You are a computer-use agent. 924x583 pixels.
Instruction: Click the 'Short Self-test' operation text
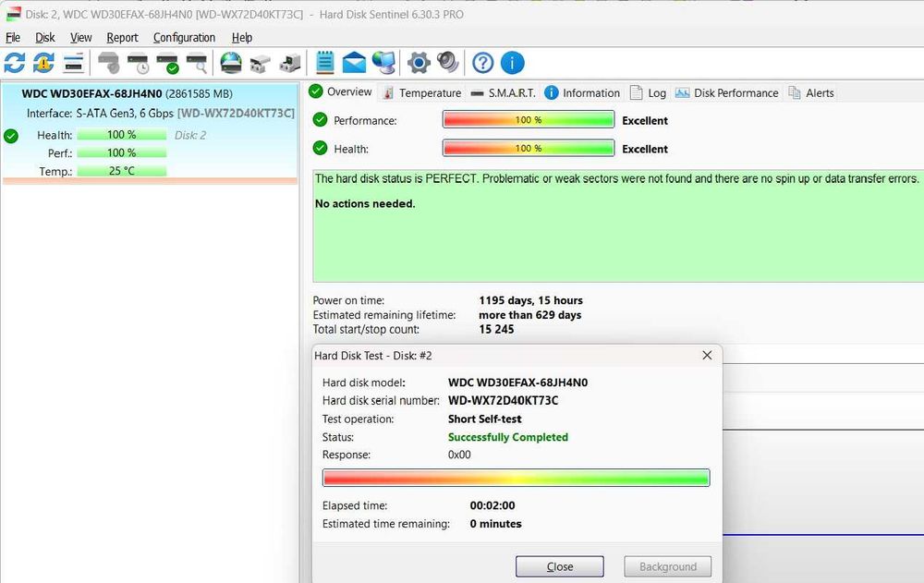(x=484, y=419)
